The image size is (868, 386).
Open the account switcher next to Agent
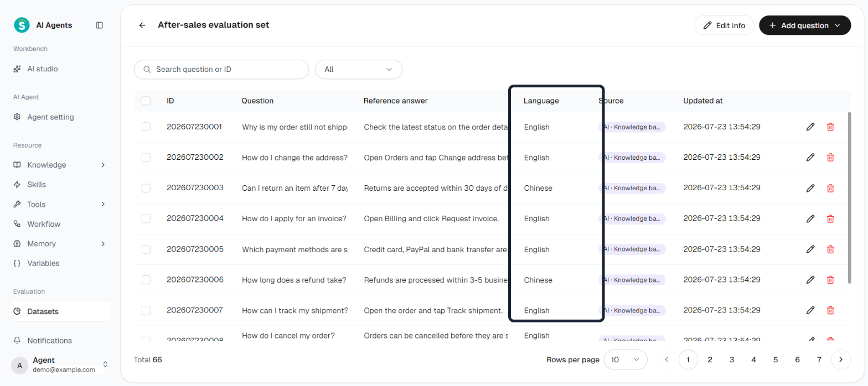point(105,365)
